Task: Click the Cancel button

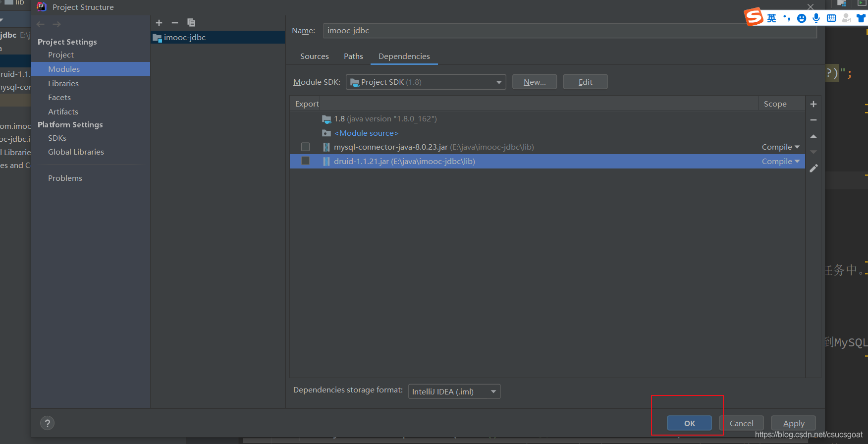Action: 741,423
